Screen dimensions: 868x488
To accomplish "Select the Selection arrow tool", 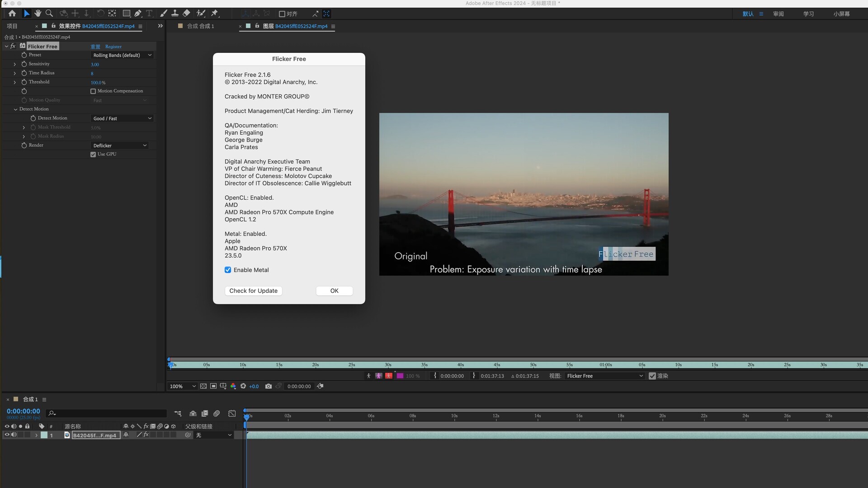I will [27, 14].
